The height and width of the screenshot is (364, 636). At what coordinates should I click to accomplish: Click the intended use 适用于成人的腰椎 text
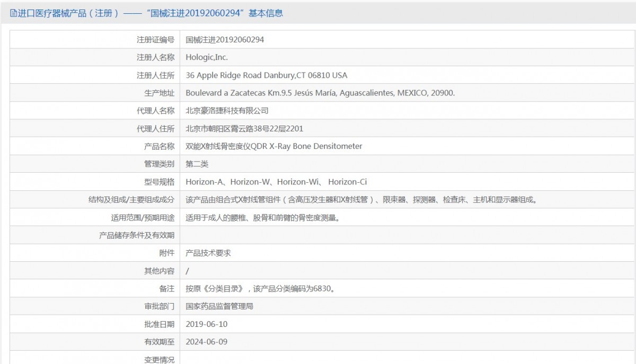pyautogui.click(x=262, y=217)
